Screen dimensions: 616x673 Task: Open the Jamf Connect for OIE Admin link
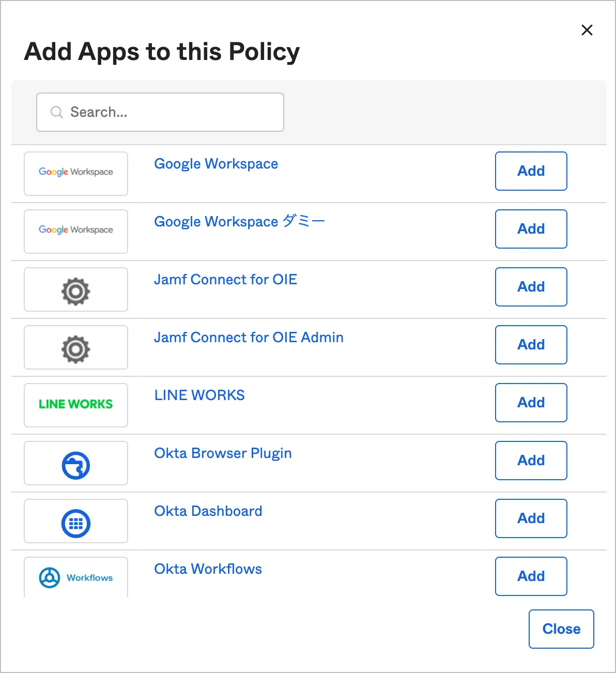[x=249, y=338]
